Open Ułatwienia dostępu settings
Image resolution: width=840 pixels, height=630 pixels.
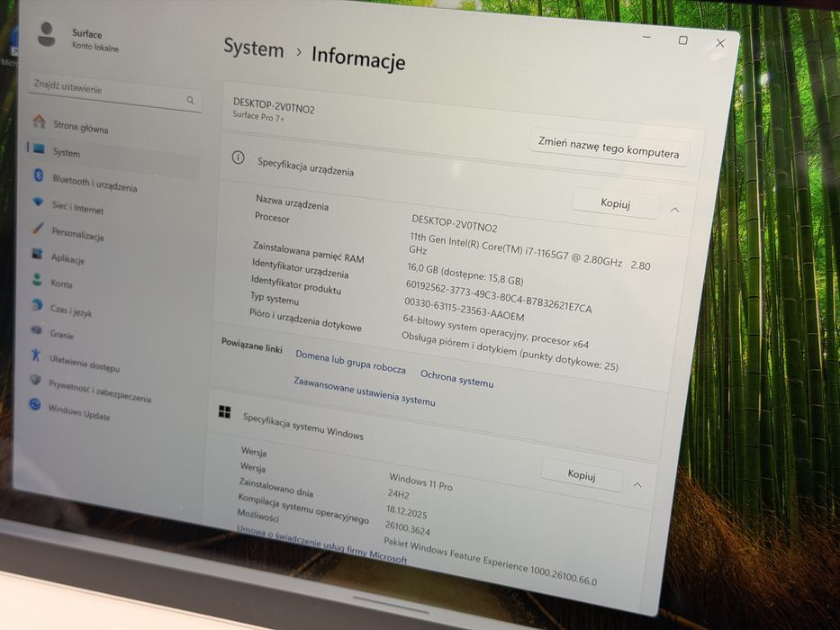(x=85, y=364)
